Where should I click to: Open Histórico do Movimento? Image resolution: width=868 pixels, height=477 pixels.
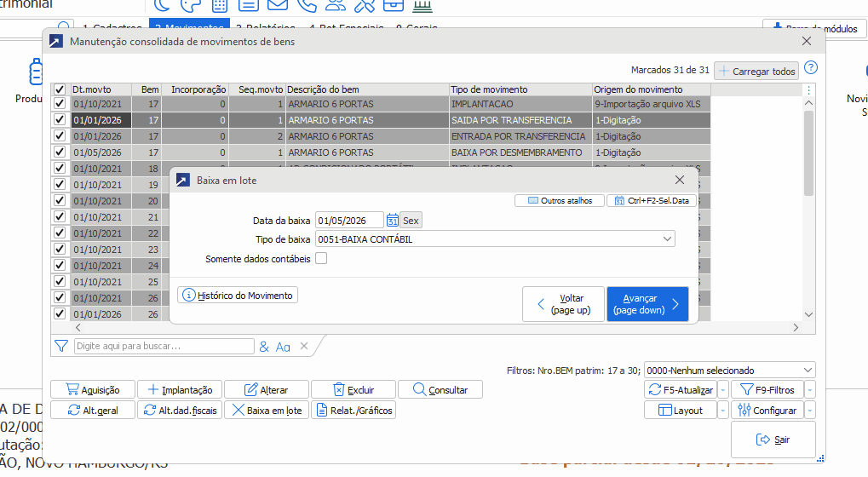[x=238, y=296]
